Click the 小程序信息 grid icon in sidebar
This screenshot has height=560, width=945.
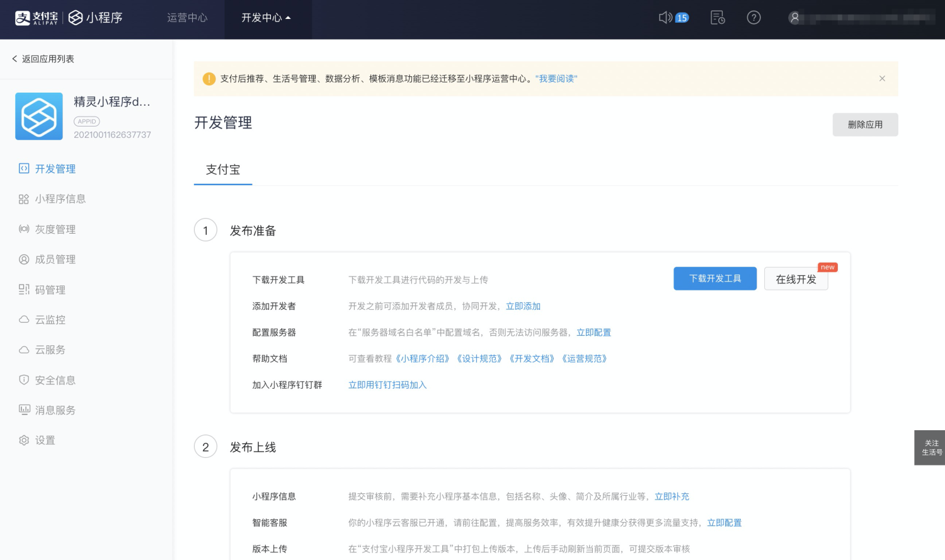24,199
